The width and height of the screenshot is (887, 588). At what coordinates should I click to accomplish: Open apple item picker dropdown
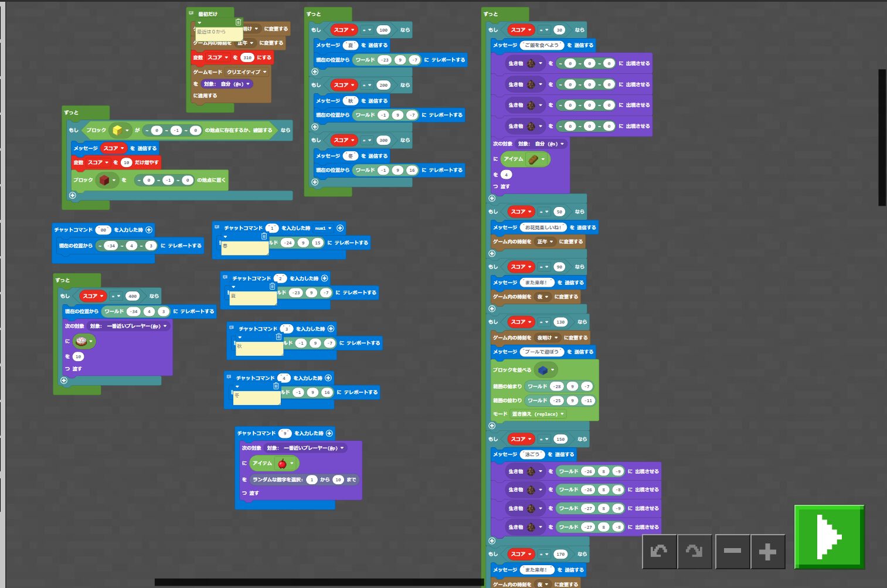pyautogui.click(x=291, y=464)
